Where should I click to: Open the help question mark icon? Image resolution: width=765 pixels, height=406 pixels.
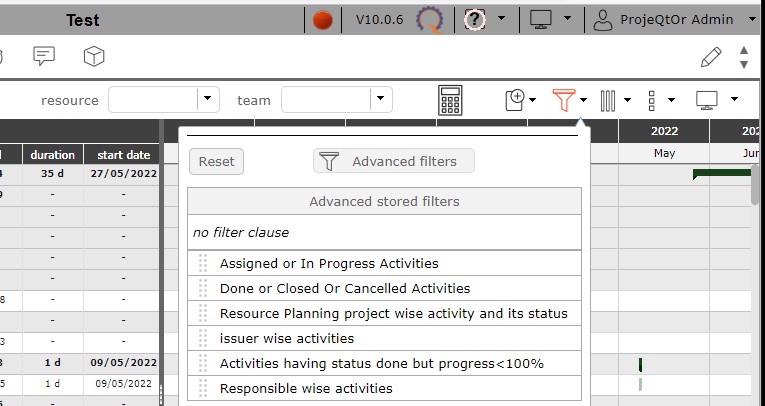pos(476,19)
